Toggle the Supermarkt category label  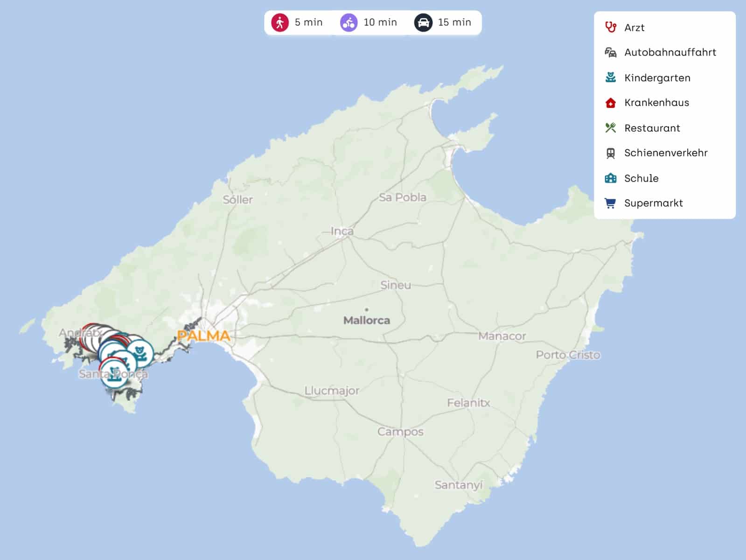tap(653, 203)
